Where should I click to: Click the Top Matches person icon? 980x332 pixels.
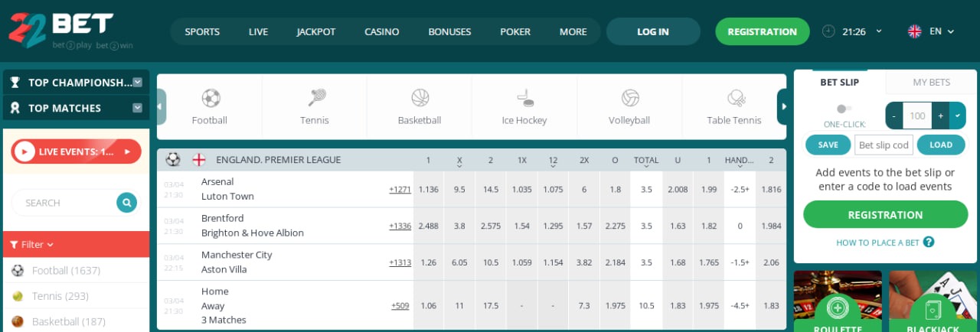point(15,109)
